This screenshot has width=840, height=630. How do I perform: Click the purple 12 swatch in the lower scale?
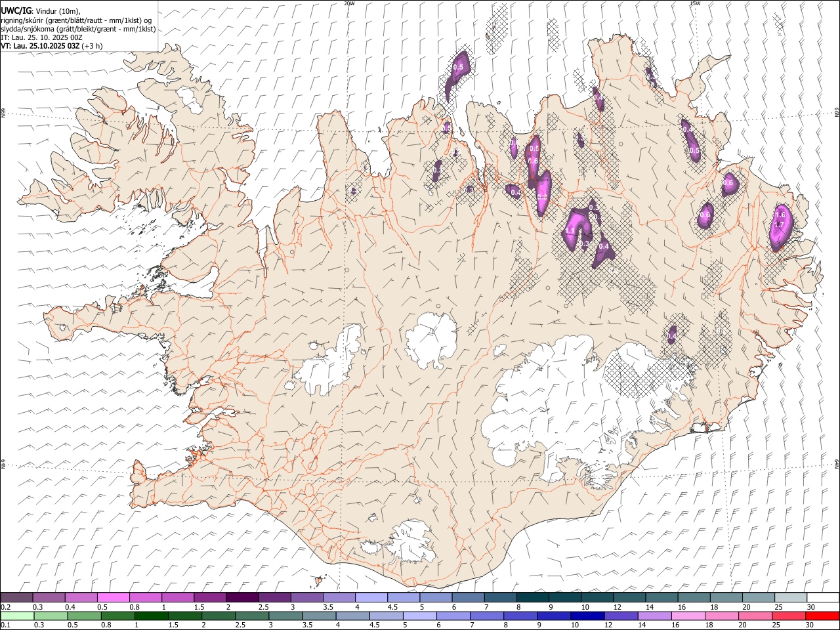click(621, 616)
